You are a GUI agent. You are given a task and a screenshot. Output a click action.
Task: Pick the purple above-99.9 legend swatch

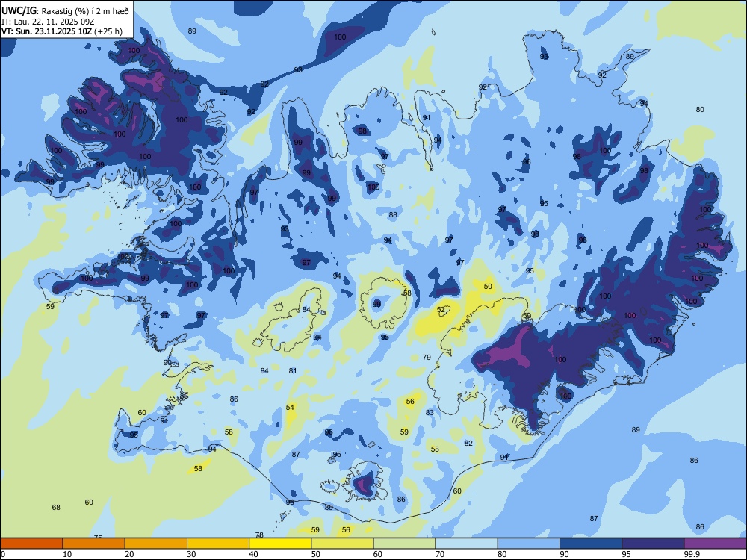point(715,544)
